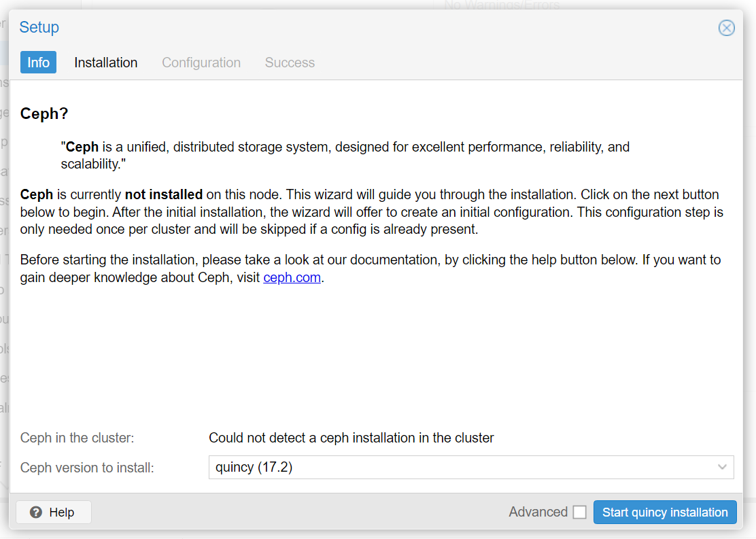The image size is (756, 539).
Task: Click the "Ceph in the cluster" label
Action: (77, 438)
